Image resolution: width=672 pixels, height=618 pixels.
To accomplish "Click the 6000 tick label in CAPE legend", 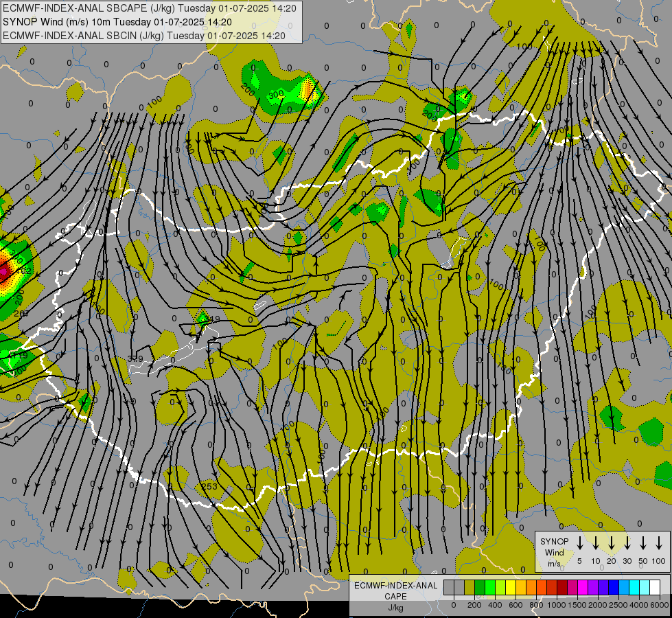I will pyautogui.click(x=660, y=605).
